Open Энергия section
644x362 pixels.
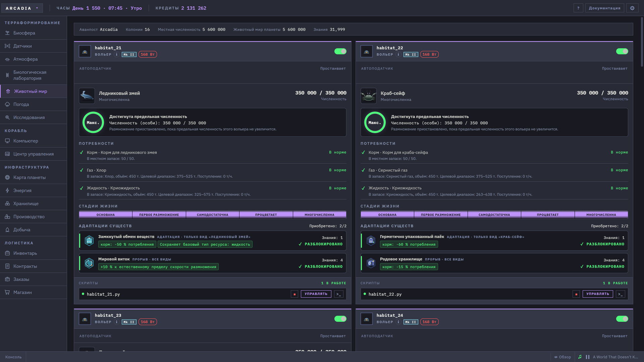pyautogui.click(x=34, y=190)
